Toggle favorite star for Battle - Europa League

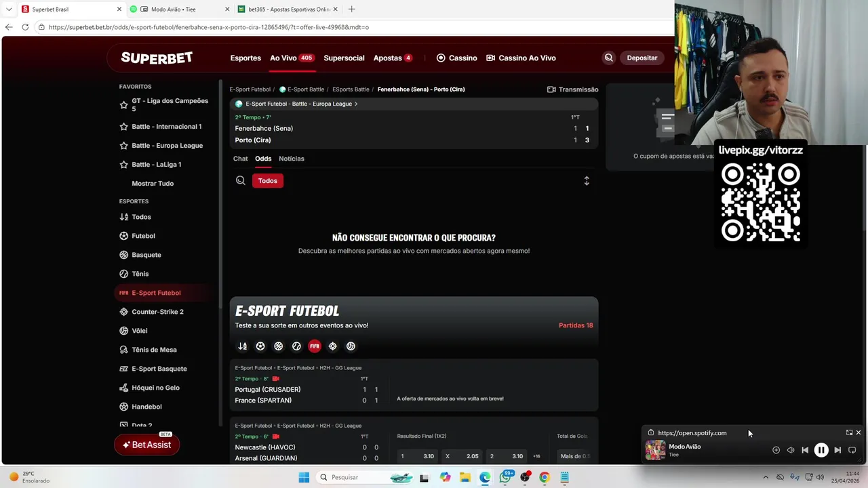click(123, 146)
